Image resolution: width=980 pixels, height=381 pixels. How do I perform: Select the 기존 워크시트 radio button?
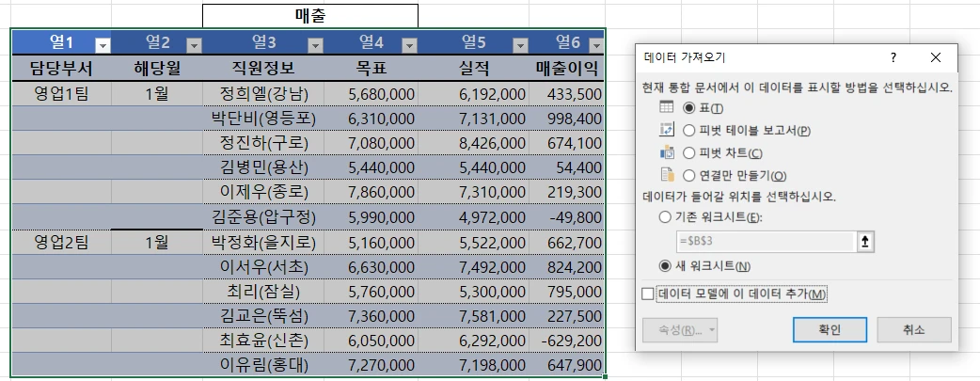(x=667, y=218)
